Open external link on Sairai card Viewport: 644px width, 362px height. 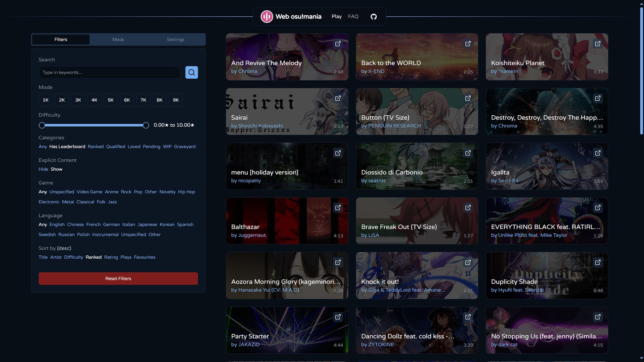(x=338, y=98)
